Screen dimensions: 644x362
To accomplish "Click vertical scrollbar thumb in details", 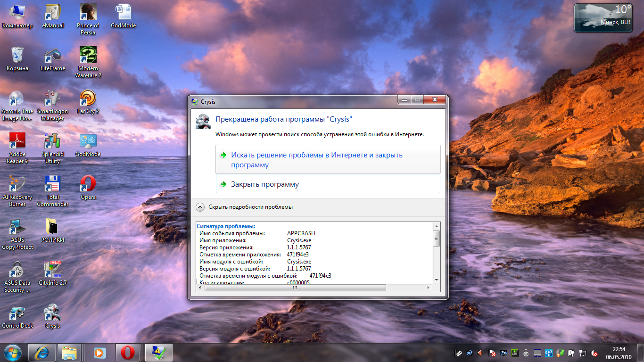I will (437, 238).
